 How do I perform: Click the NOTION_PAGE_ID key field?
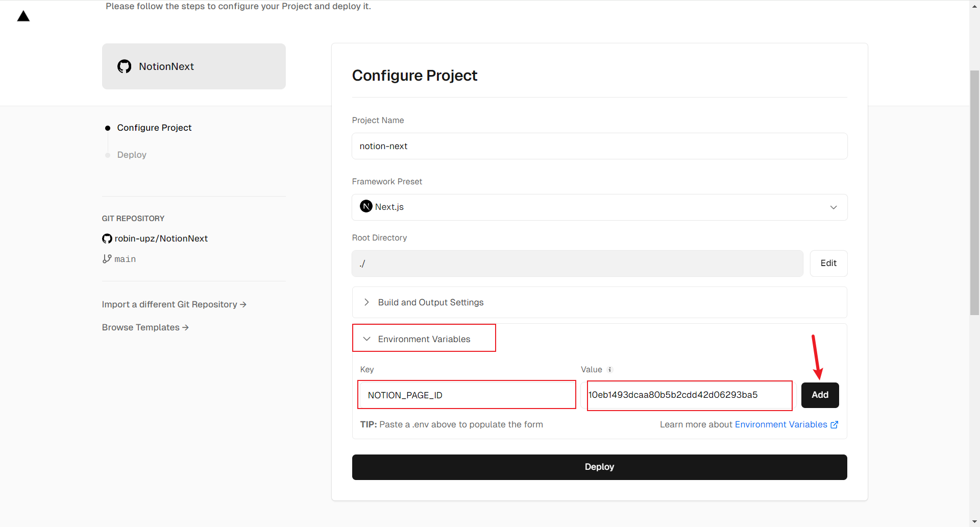467,395
